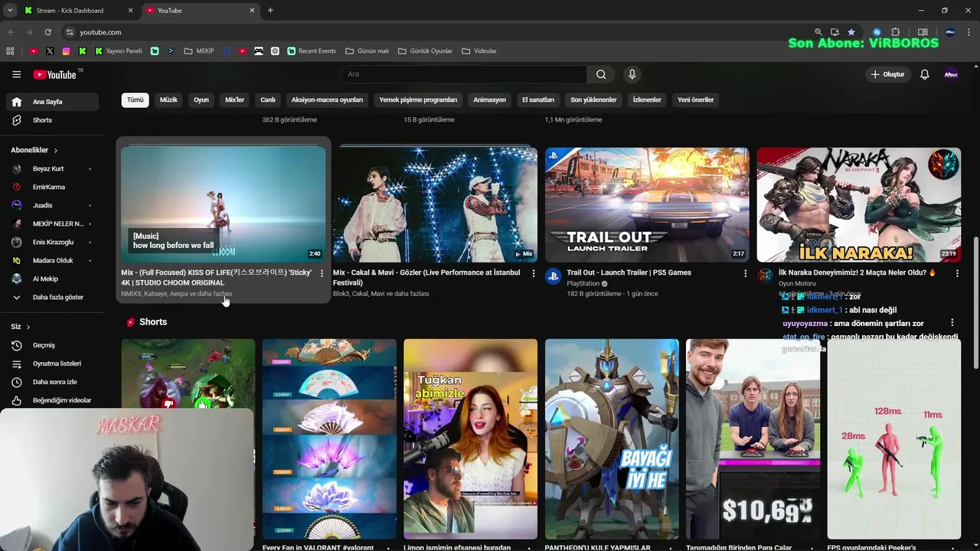Viewport: 980px width, 551px height.
Task: Open options for KISS OF LIFE mix
Action: (x=322, y=273)
